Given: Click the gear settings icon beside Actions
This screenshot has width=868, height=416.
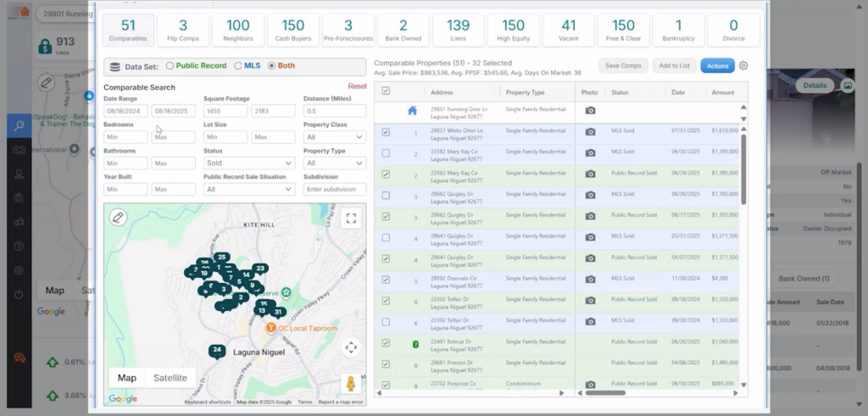Looking at the screenshot, I should click(x=743, y=66).
